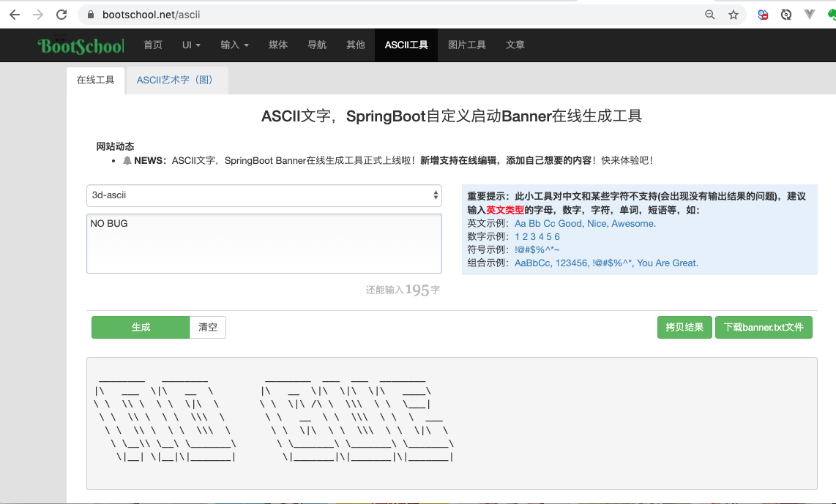Open the 3d-ascii font style dropdown
Viewport: 836px width, 504px height.
tap(264, 195)
